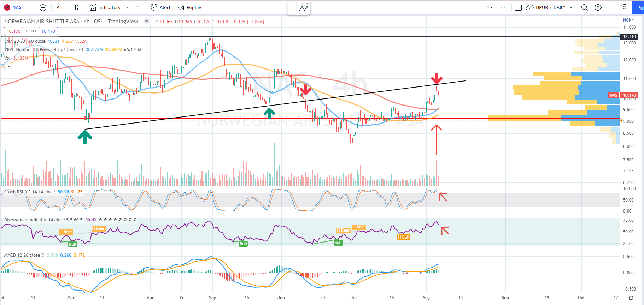The width and height of the screenshot is (644, 305).
Task: Click the cloud save icon next to HPUR
Action: coord(530,7)
